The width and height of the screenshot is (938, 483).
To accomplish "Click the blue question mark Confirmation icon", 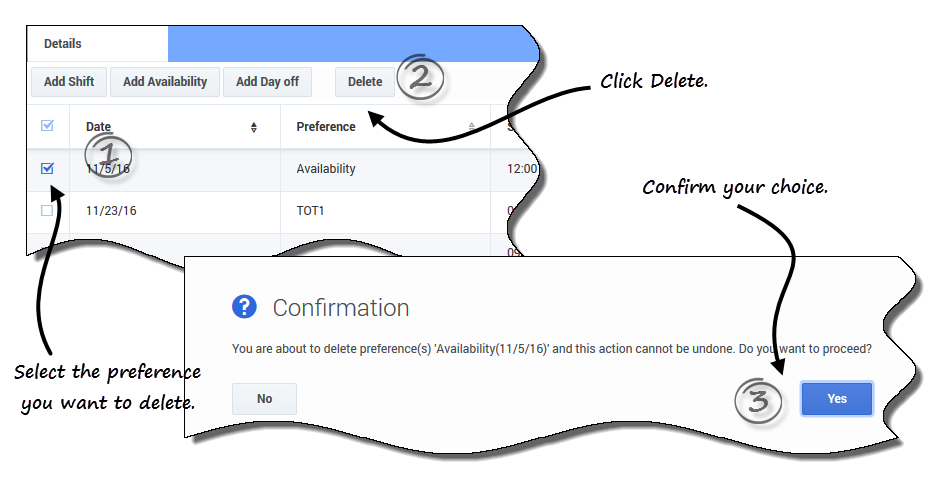I will (x=244, y=307).
